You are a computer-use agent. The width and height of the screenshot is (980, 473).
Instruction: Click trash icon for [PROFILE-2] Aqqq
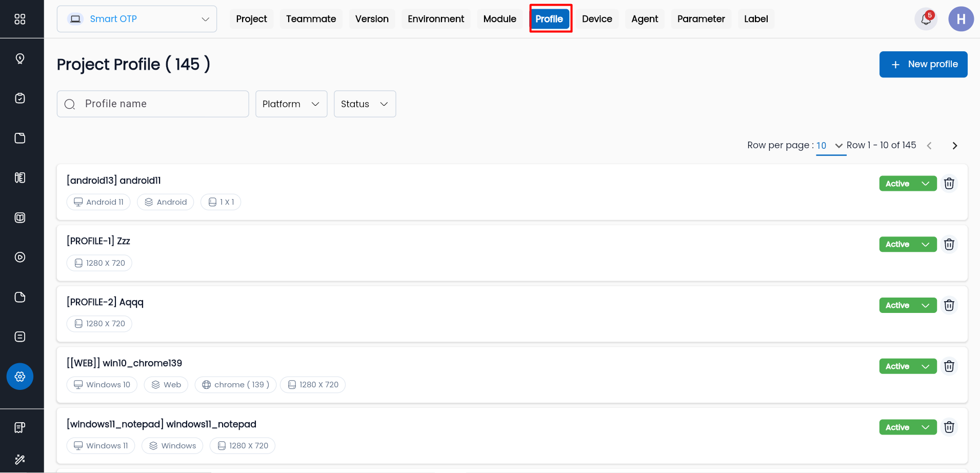coord(949,305)
